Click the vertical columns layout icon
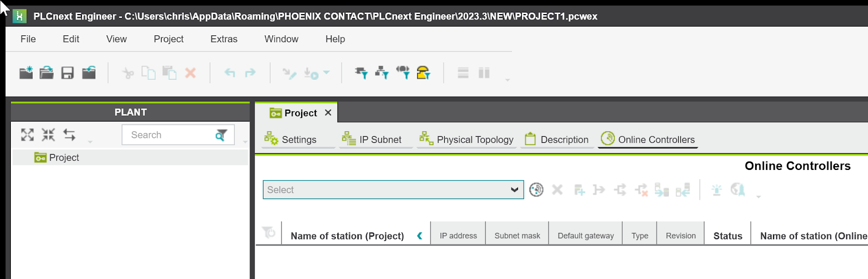This screenshot has height=279, width=868. (484, 73)
